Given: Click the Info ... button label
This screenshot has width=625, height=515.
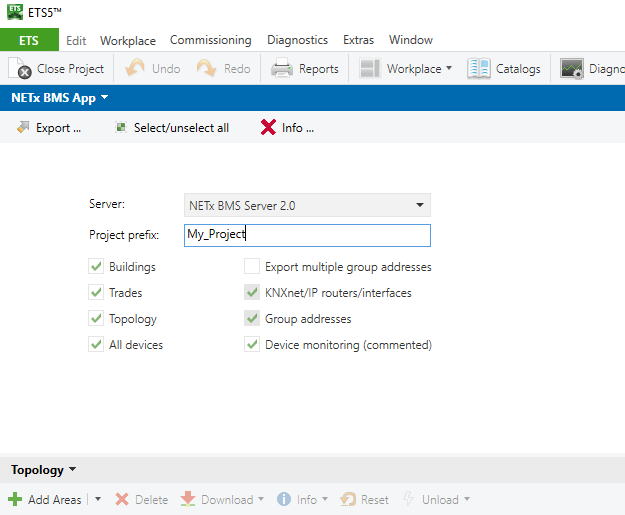Looking at the screenshot, I should pyautogui.click(x=298, y=128).
